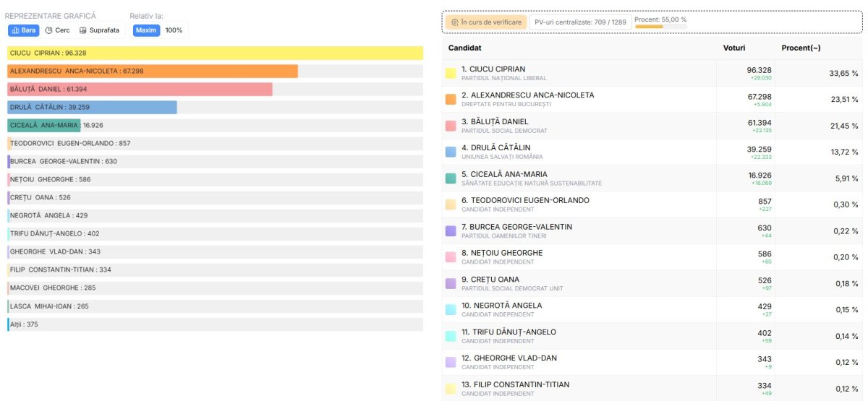
Task: Sort by the Candidat column header
Action: click(x=464, y=48)
